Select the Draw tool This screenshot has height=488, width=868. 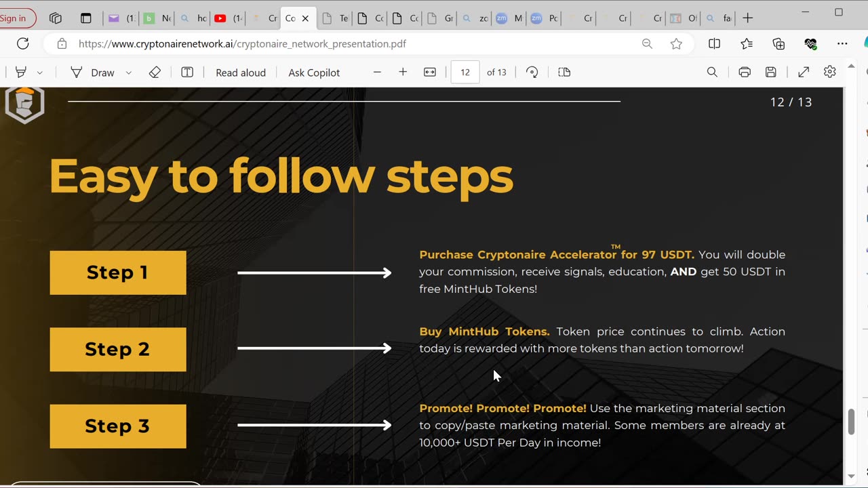point(93,72)
